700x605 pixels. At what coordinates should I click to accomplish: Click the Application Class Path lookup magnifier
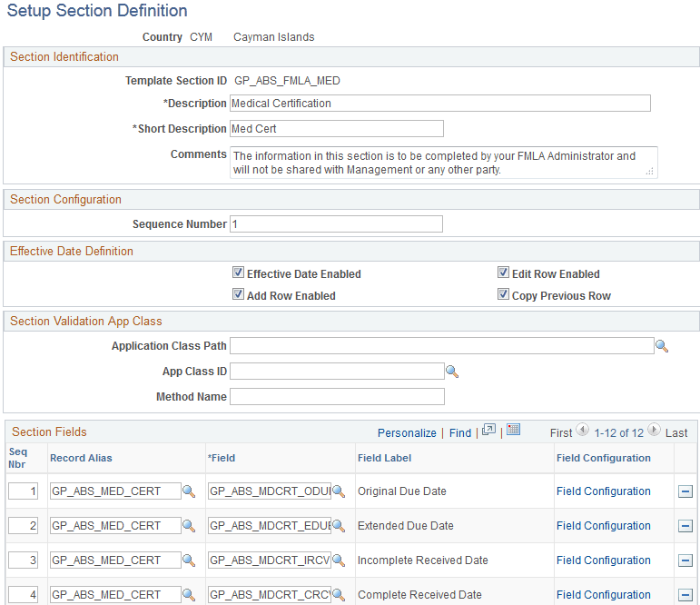(x=662, y=346)
